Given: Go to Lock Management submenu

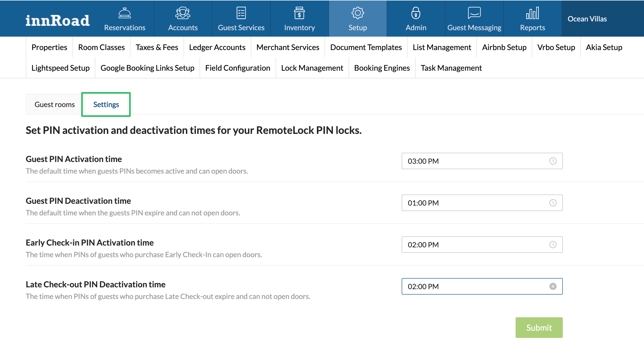Looking at the screenshot, I should coord(312,68).
